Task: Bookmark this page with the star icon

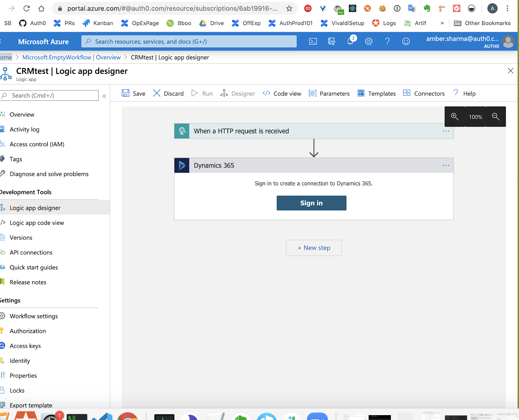Action: pyautogui.click(x=289, y=8)
